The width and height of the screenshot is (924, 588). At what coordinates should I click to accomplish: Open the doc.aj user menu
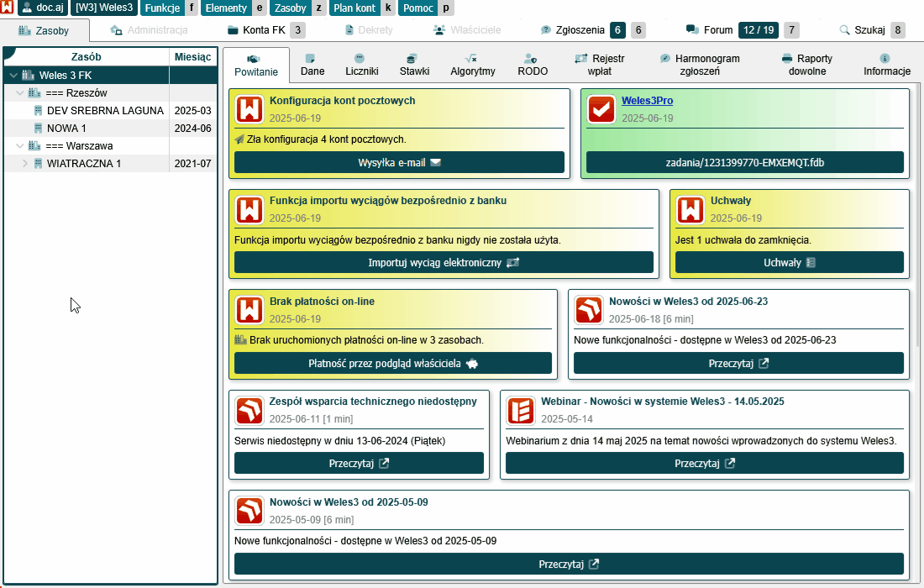(x=43, y=8)
